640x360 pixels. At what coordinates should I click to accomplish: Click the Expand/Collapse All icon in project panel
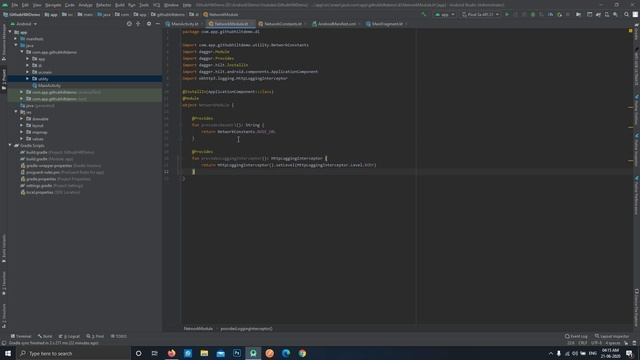click(138, 24)
